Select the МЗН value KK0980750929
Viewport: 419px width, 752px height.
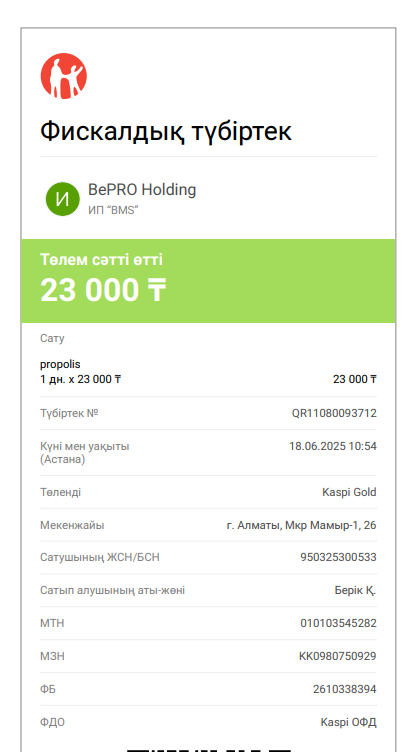coord(338,657)
